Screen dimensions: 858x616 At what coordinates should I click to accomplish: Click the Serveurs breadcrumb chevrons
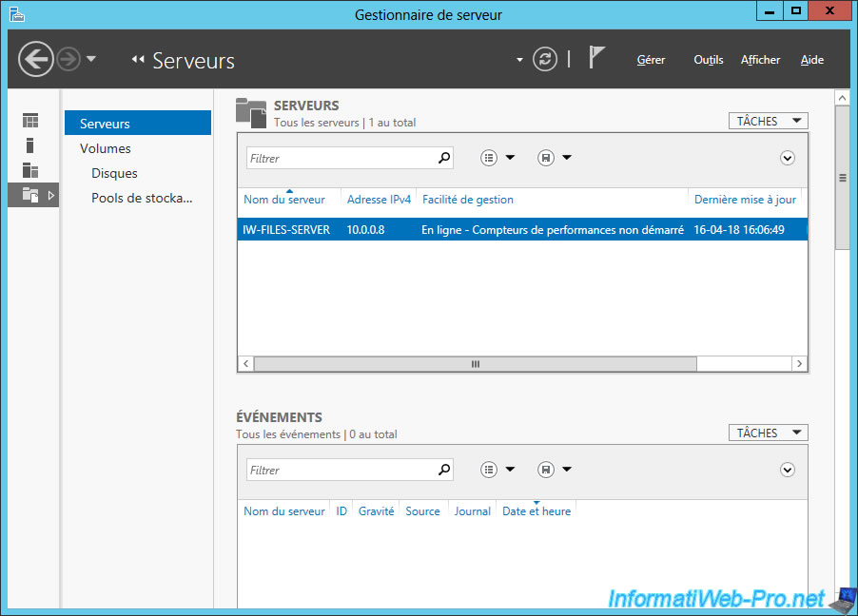(x=137, y=59)
